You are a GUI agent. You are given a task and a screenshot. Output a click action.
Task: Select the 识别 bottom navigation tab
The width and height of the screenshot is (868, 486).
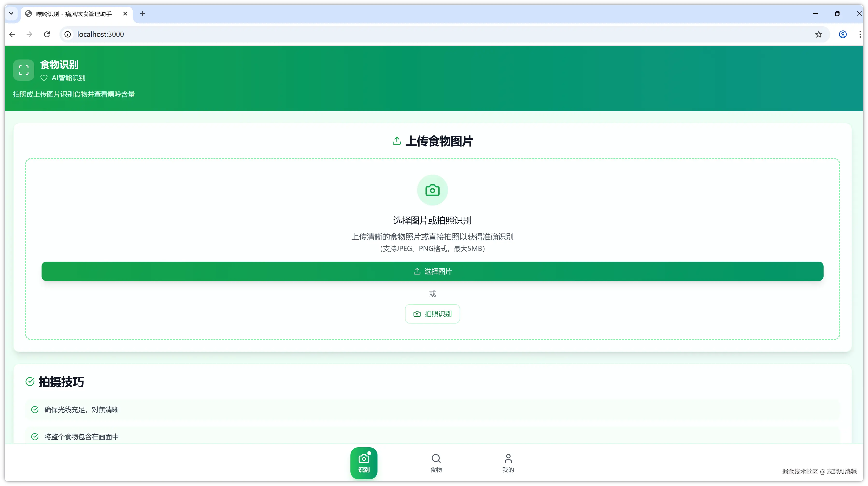[x=363, y=463]
